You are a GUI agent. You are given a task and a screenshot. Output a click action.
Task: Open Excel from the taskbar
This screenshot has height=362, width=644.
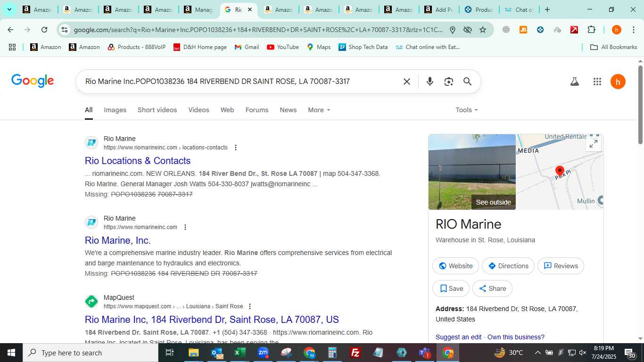(x=240, y=353)
